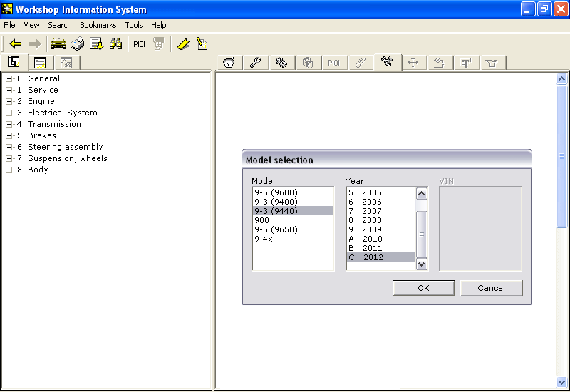Open the wrench content tab
Viewport: 570px width, 392px height.
tap(255, 63)
